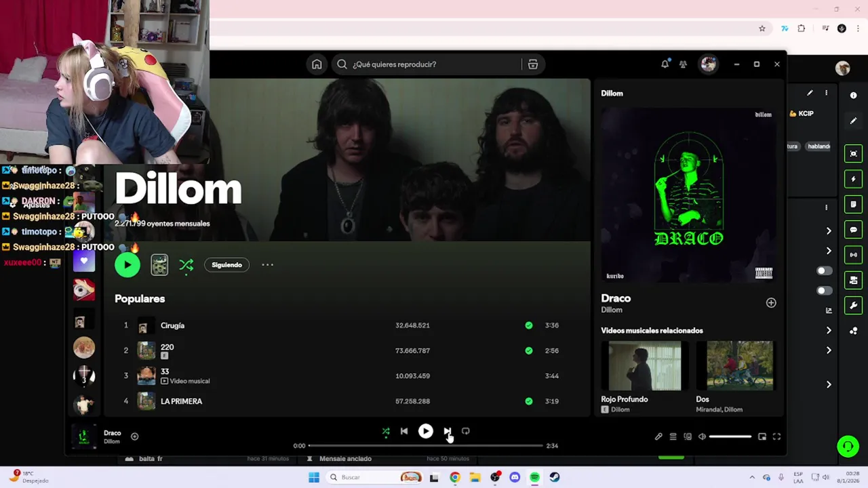Skip to the previous track

click(x=404, y=431)
